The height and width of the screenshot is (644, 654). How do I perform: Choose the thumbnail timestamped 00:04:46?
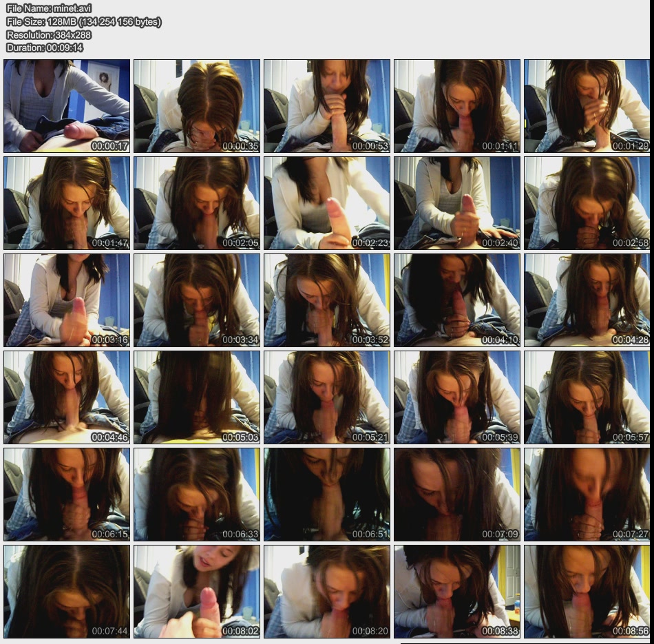click(67, 397)
